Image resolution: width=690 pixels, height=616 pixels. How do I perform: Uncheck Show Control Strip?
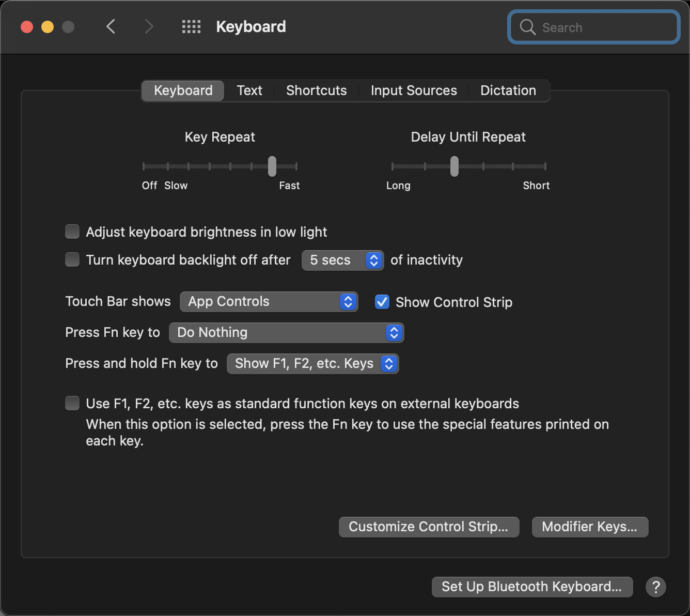coord(382,302)
